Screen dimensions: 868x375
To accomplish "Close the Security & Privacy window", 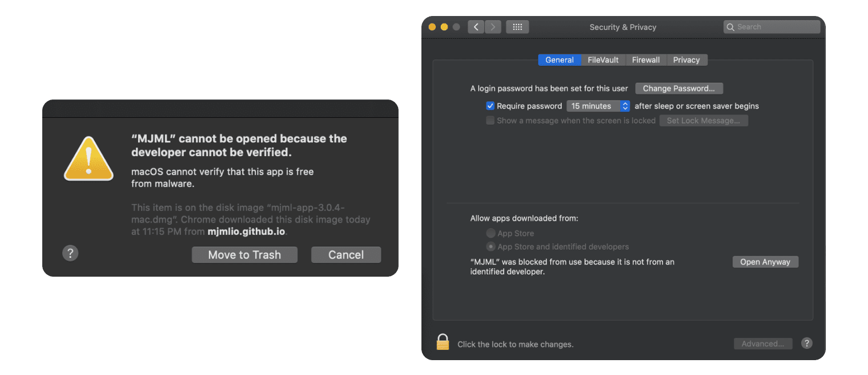I will click(432, 27).
